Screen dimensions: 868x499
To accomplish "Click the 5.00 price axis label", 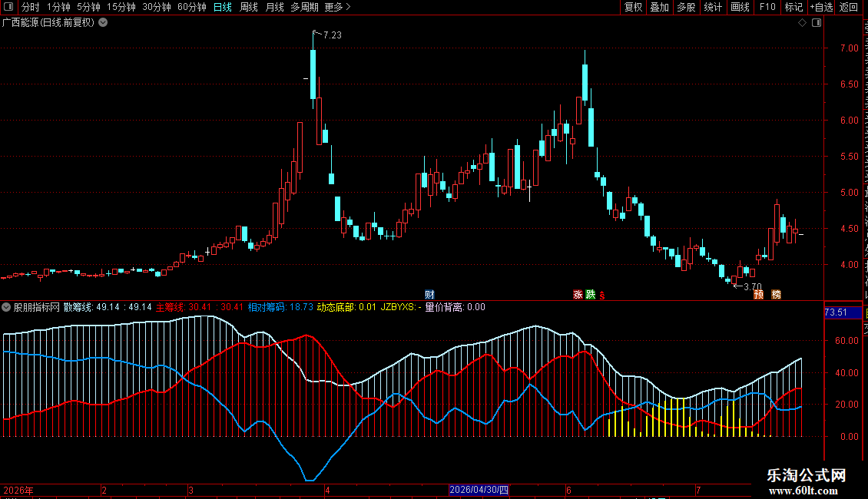I will (849, 193).
